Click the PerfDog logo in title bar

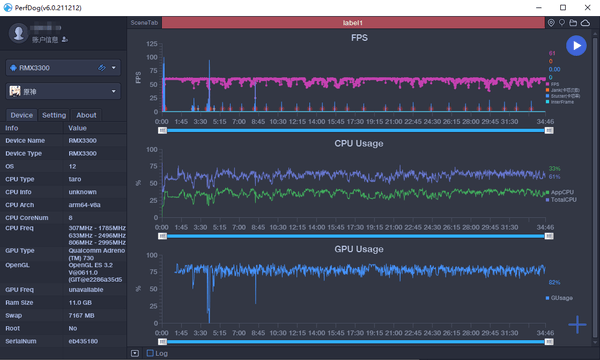point(8,8)
